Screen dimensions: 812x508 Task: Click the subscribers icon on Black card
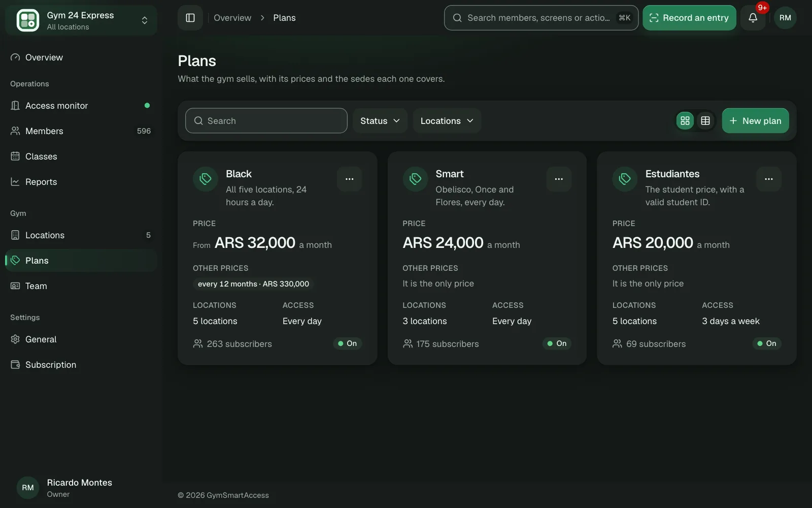click(198, 344)
